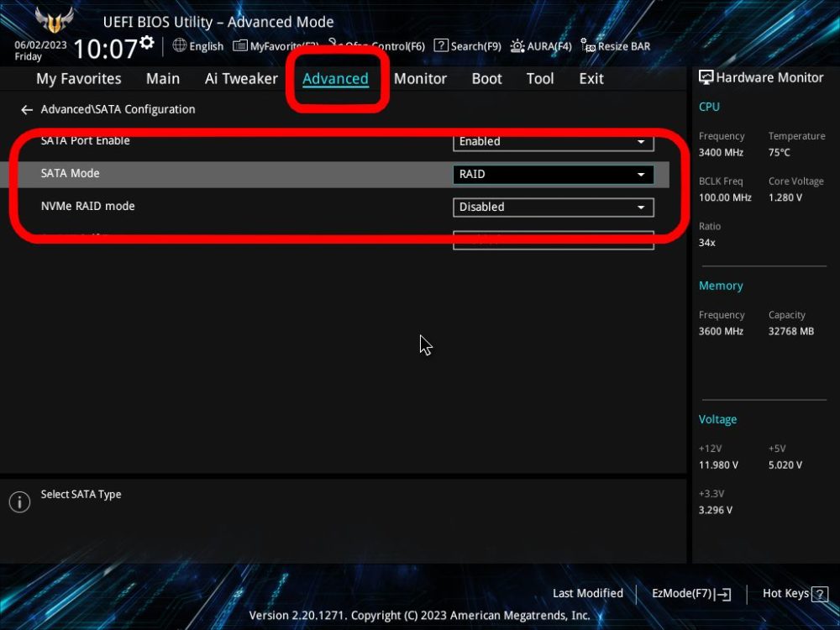Click the 100.00 MHz BCLK value
840x630 pixels.
[x=725, y=197]
